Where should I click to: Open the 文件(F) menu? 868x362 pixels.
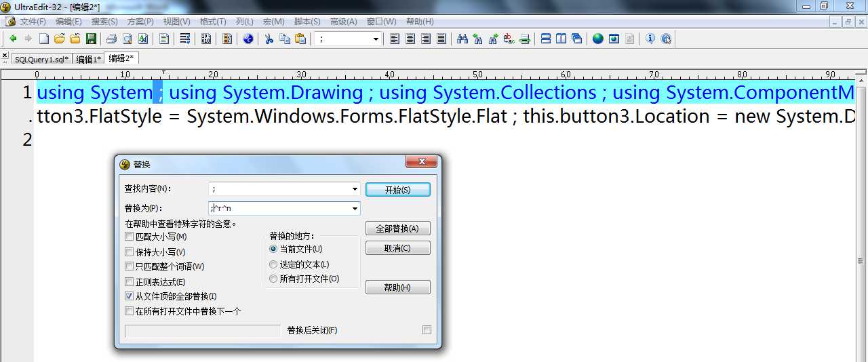coord(33,22)
